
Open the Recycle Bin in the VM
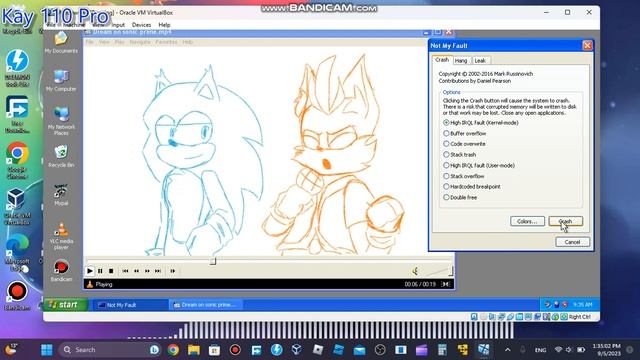(61, 156)
